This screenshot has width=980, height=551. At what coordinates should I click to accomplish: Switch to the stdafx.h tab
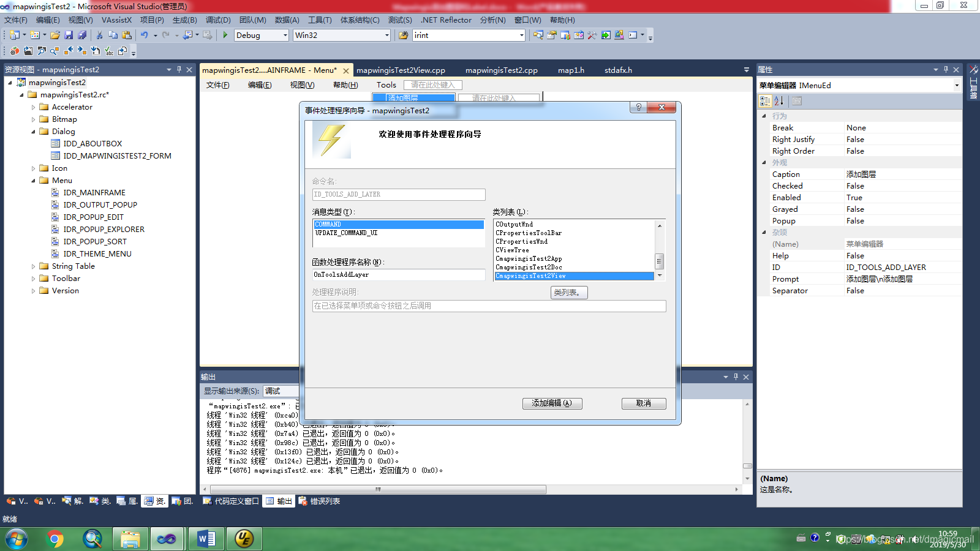coord(618,70)
